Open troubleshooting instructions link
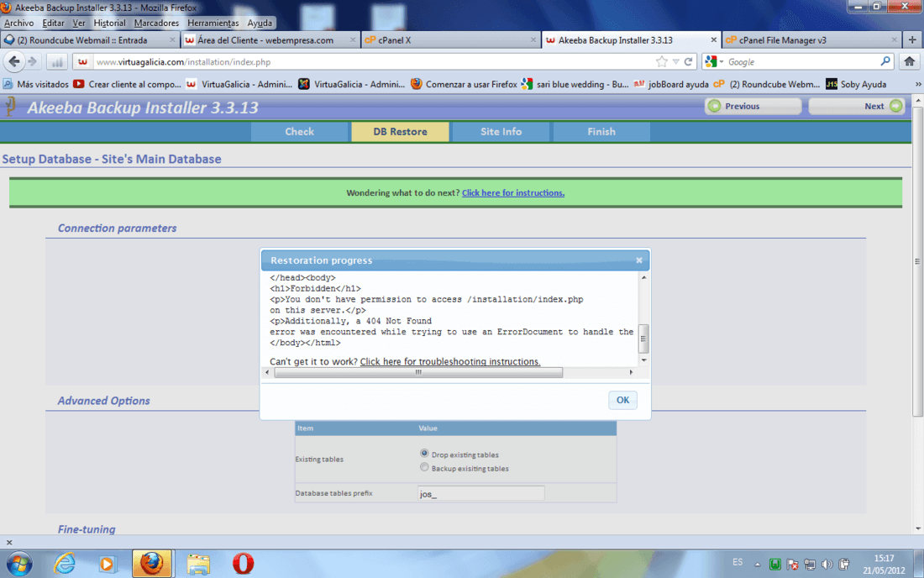Image resolution: width=924 pixels, height=578 pixels. click(x=450, y=361)
